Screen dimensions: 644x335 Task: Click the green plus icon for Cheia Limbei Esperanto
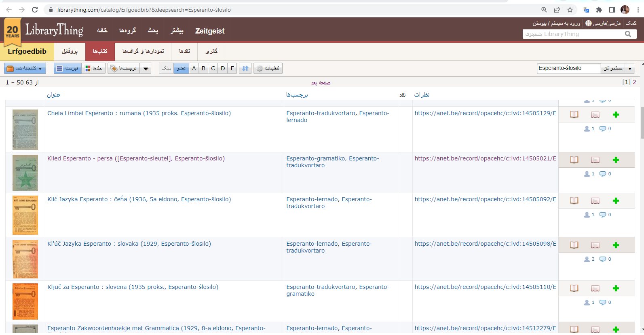click(616, 115)
